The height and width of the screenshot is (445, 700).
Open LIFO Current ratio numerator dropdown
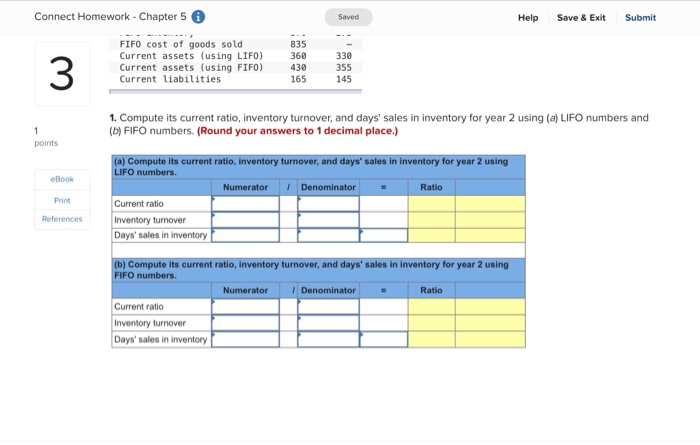[245, 204]
